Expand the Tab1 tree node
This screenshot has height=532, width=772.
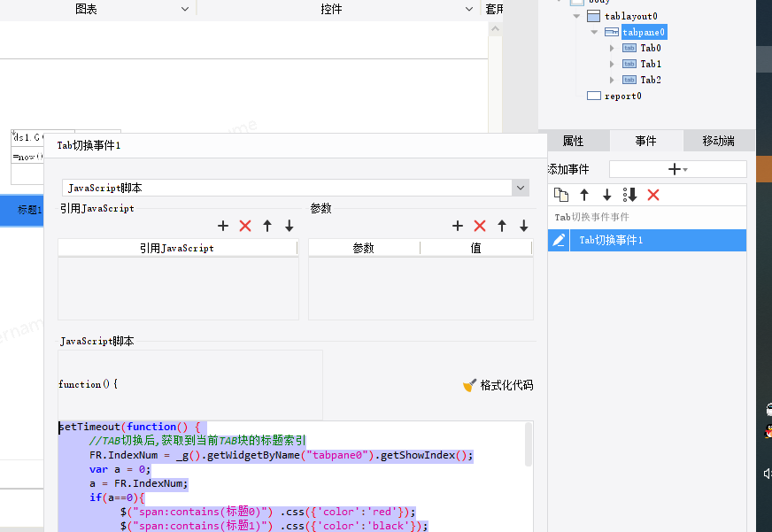(612, 64)
